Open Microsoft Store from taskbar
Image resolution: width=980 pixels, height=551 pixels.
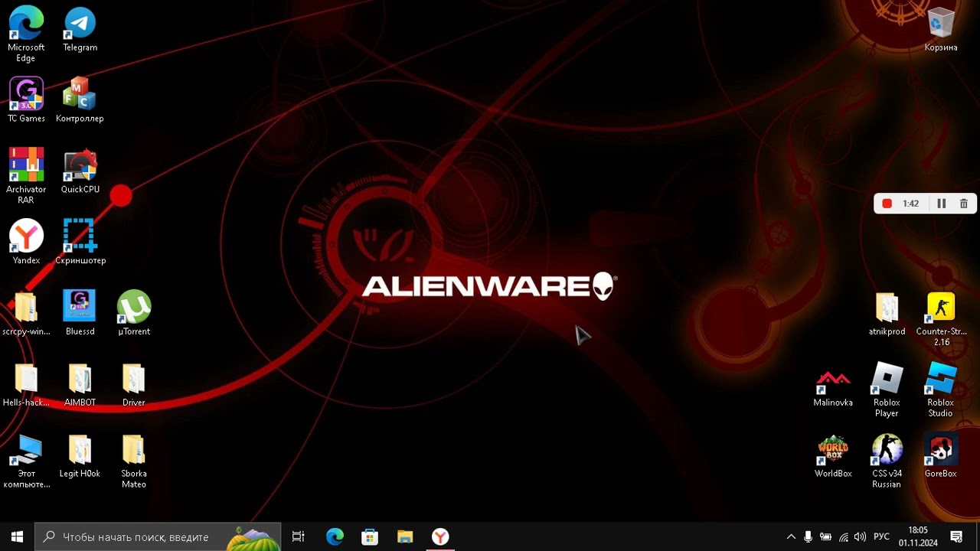coord(370,536)
